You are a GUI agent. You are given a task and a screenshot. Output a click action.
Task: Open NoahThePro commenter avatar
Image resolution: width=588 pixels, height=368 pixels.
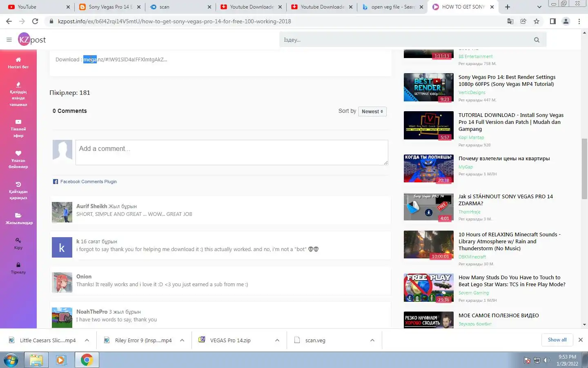62,317
